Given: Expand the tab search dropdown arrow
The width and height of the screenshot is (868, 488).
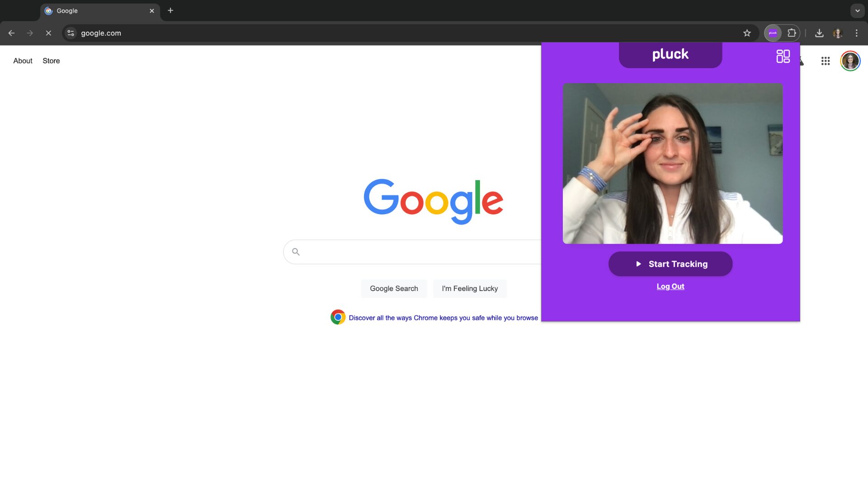Looking at the screenshot, I should (x=857, y=10).
